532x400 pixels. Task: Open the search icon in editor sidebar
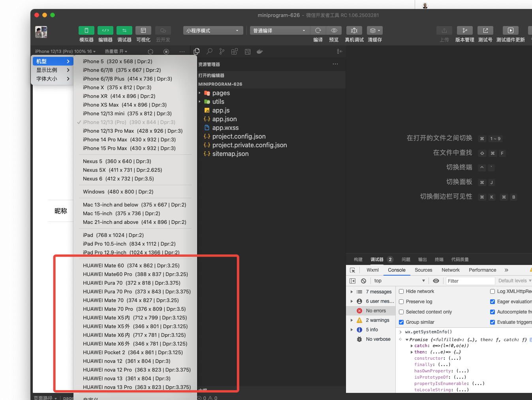click(209, 51)
